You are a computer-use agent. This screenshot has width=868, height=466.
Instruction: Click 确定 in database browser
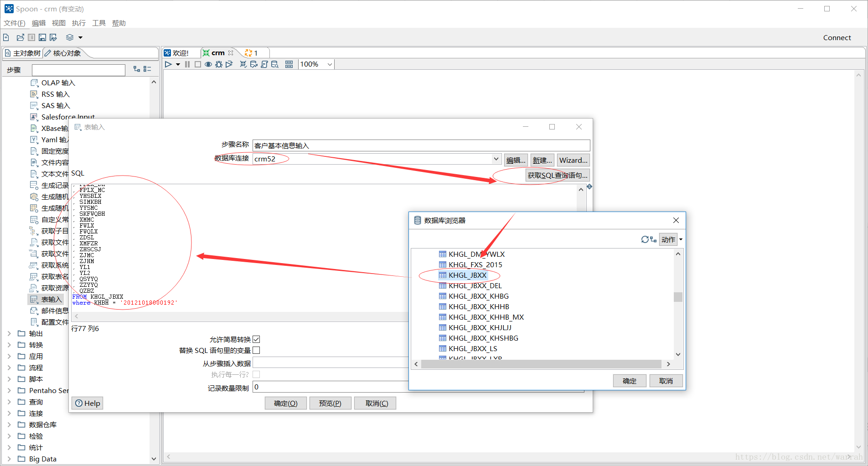tap(630, 381)
